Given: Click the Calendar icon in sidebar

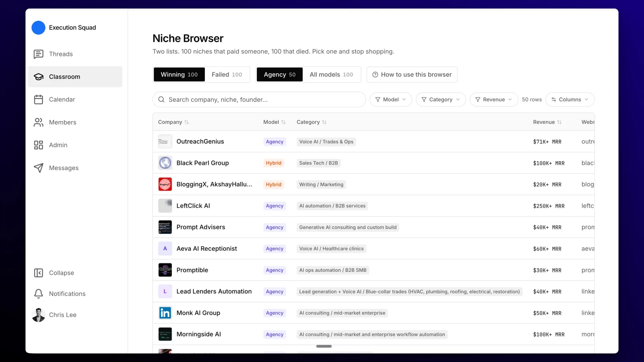Looking at the screenshot, I should click(39, 99).
